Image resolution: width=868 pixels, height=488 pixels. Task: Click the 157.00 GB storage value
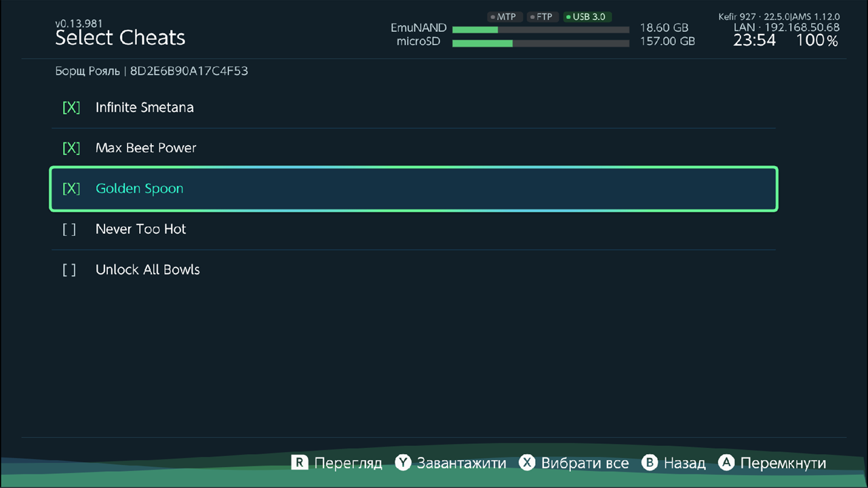point(667,41)
